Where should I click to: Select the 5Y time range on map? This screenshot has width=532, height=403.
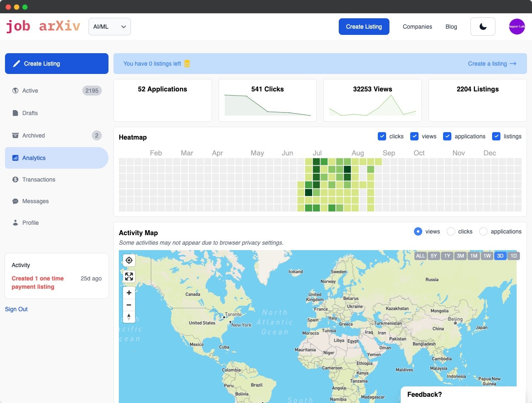coord(434,256)
